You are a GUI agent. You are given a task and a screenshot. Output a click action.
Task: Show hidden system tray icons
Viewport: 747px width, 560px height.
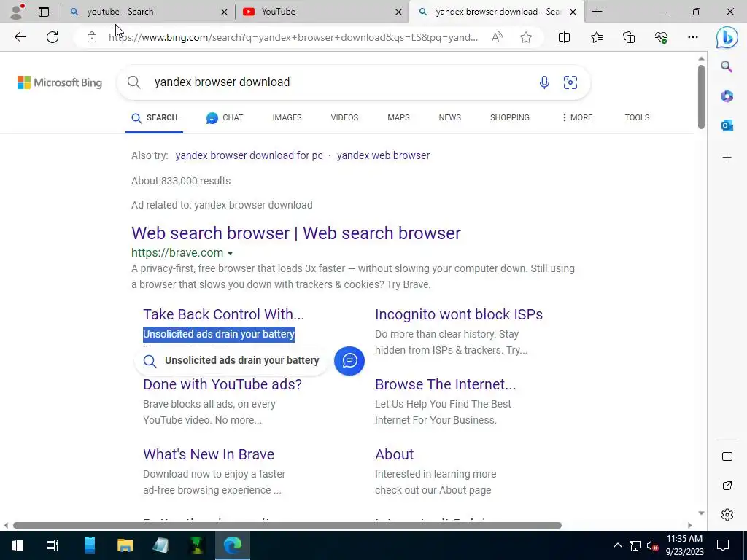(617, 545)
